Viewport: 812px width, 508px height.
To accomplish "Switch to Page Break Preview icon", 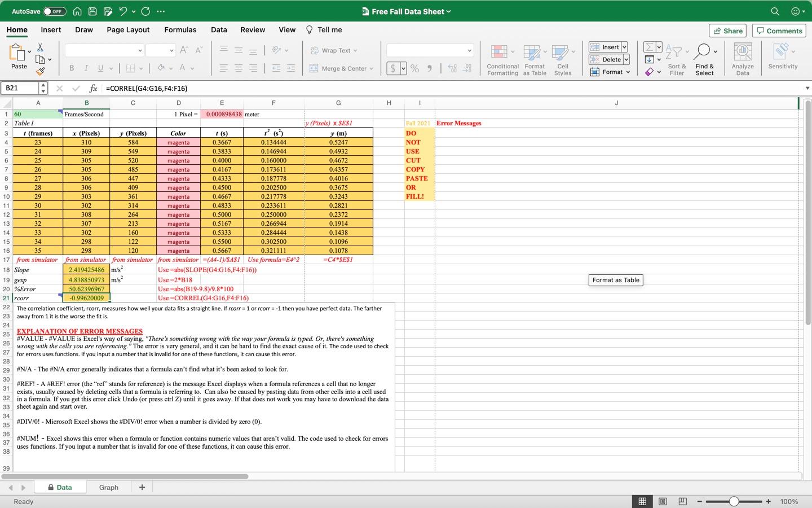I will point(682,501).
